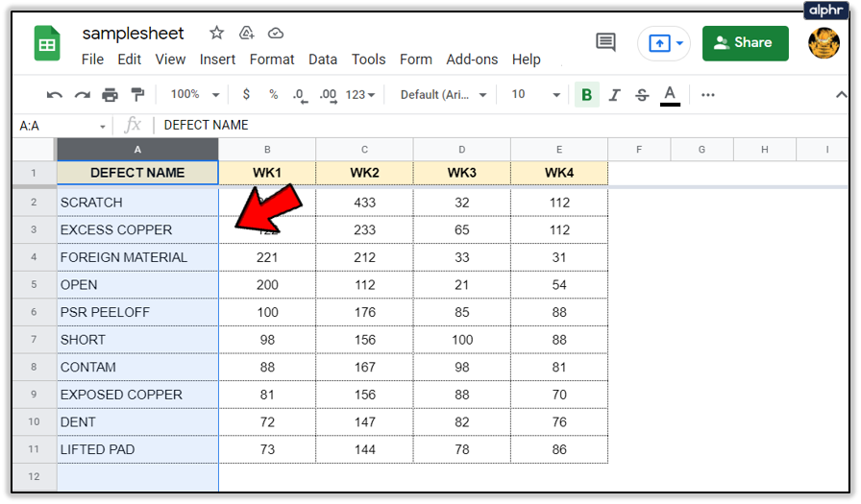Open the Insert menu
861x504 pixels.
(x=217, y=60)
